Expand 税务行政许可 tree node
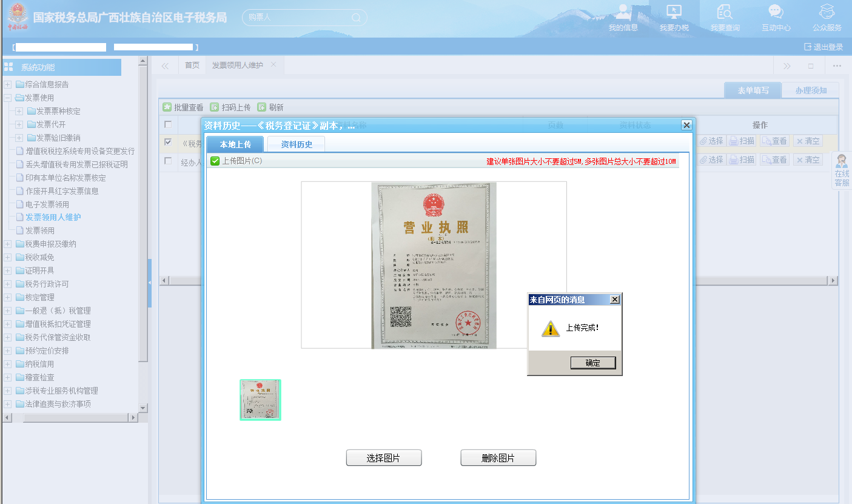Viewport: 852px width, 504px height. (7, 284)
